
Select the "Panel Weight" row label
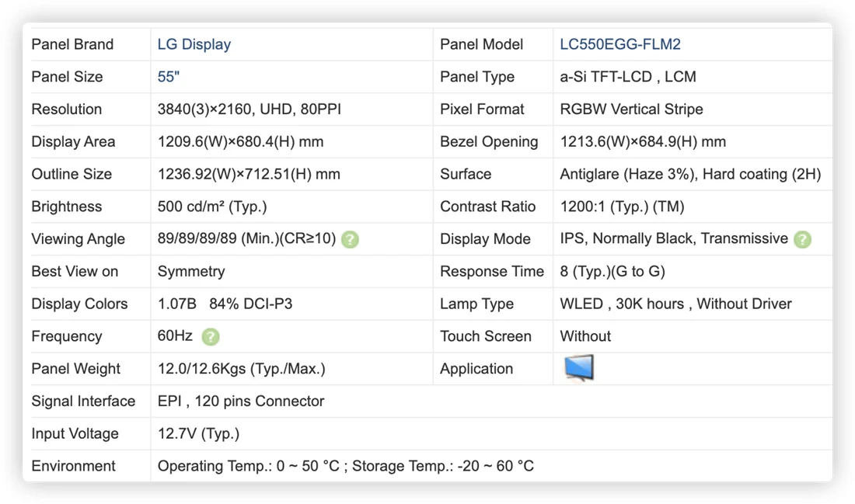tap(76, 369)
